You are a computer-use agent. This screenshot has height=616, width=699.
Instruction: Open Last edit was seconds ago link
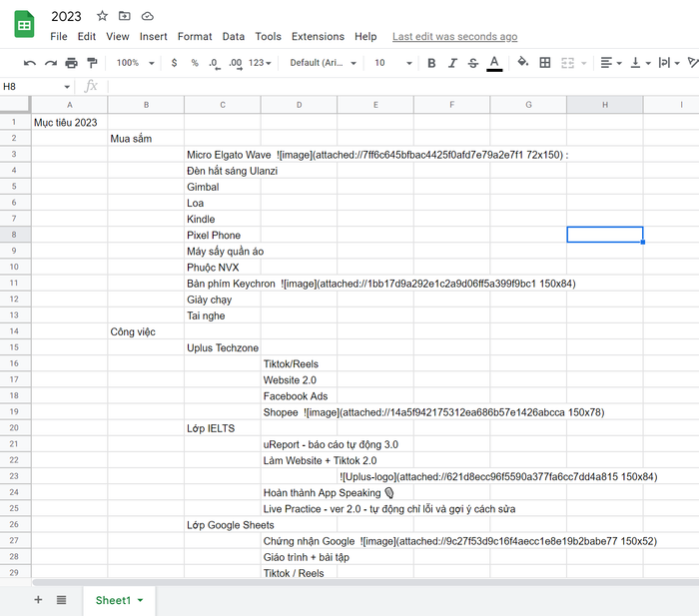(x=454, y=37)
